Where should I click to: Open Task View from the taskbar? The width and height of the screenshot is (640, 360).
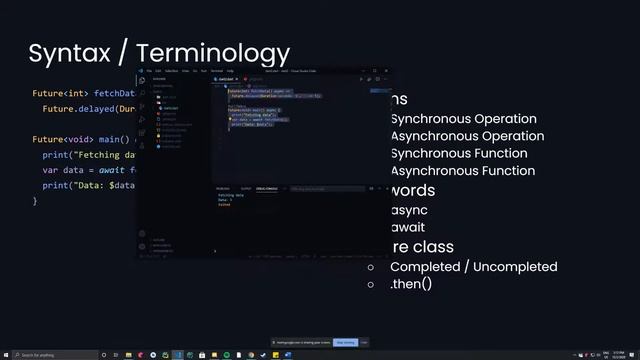(116, 355)
